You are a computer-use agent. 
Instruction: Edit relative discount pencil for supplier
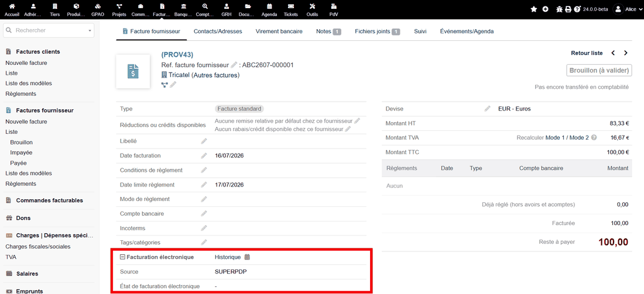pos(357,121)
